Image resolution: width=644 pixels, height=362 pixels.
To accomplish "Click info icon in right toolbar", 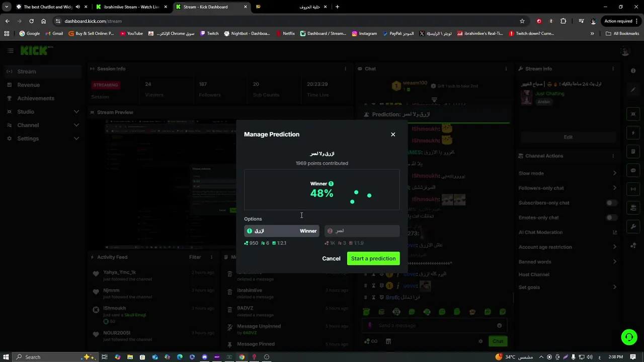I will pos(633,71).
